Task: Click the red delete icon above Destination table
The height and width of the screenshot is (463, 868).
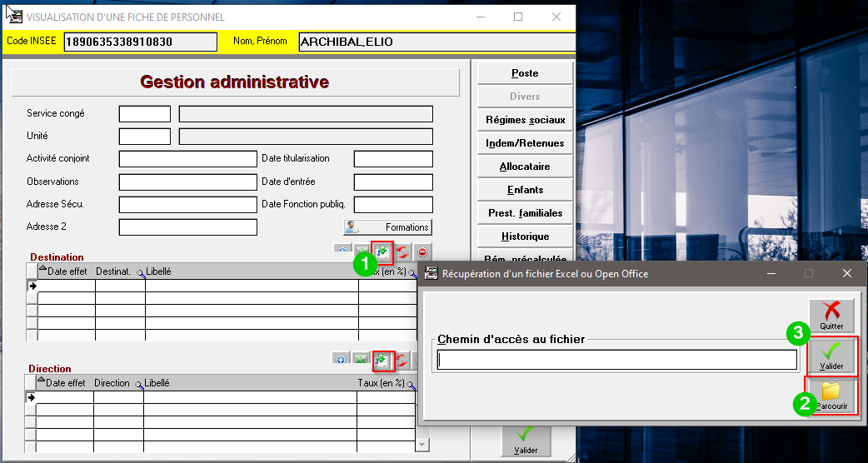Action: click(422, 251)
